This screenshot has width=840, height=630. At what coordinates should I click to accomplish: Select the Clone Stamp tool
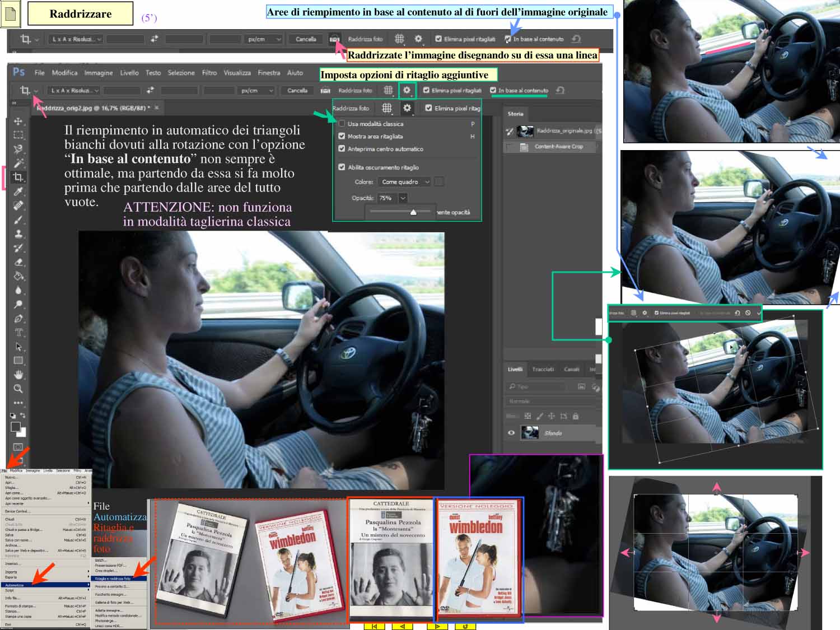(x=18, y=234)
